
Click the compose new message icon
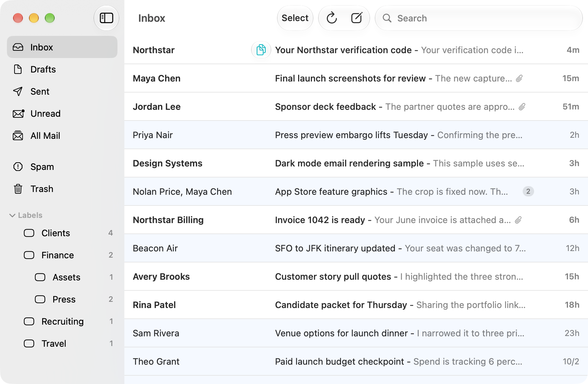pos(357,18)
